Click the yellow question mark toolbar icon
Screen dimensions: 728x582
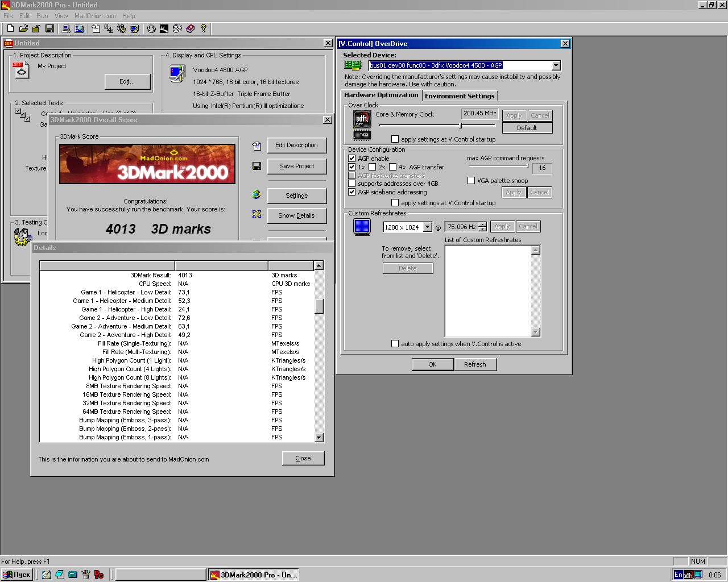click(204, 28)
